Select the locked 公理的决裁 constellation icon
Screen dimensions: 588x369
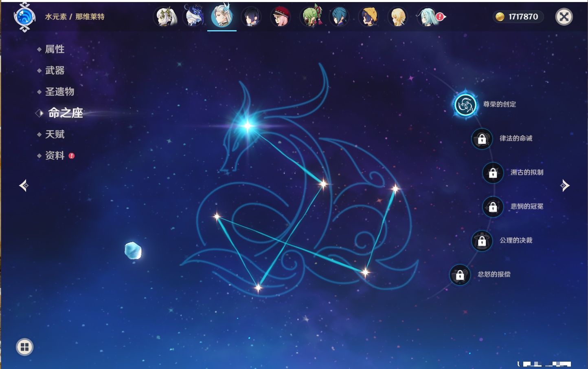[x=482, y=241]
